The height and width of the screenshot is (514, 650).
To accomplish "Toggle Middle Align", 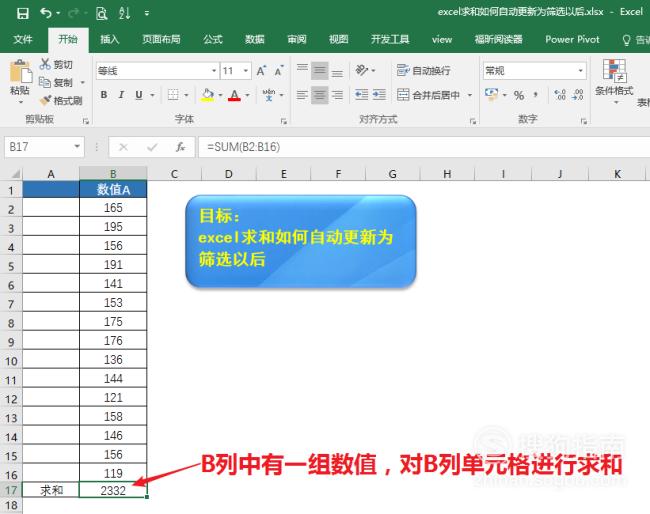I will click(x=320, y=70).
